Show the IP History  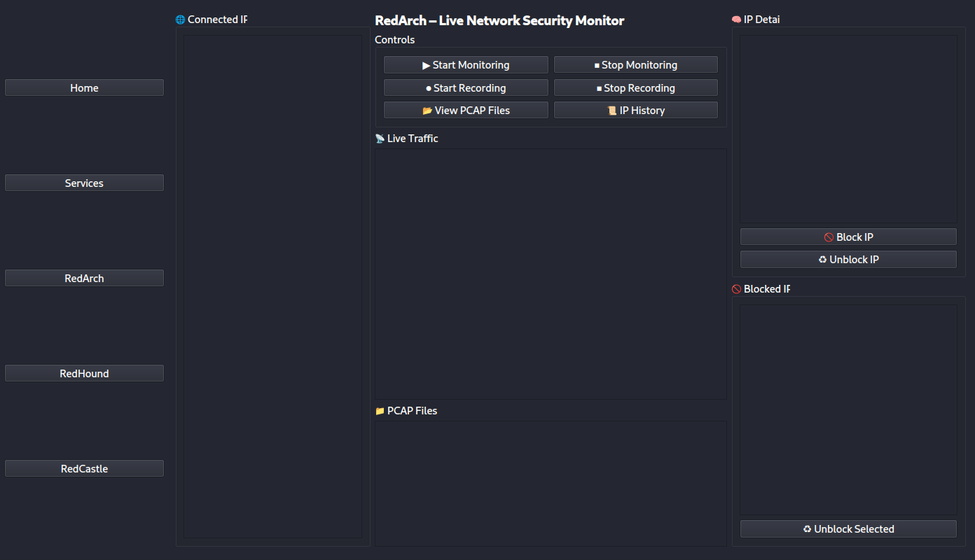coord(636,110)
